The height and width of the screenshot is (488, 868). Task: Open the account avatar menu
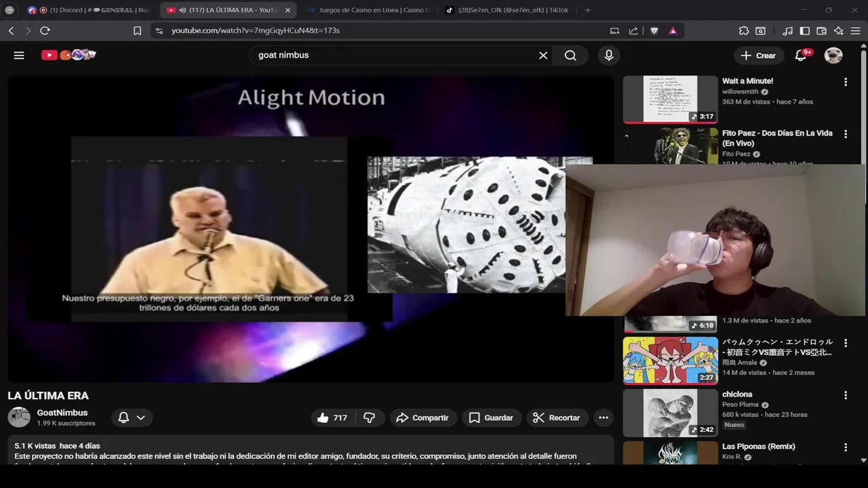[833, 56]
